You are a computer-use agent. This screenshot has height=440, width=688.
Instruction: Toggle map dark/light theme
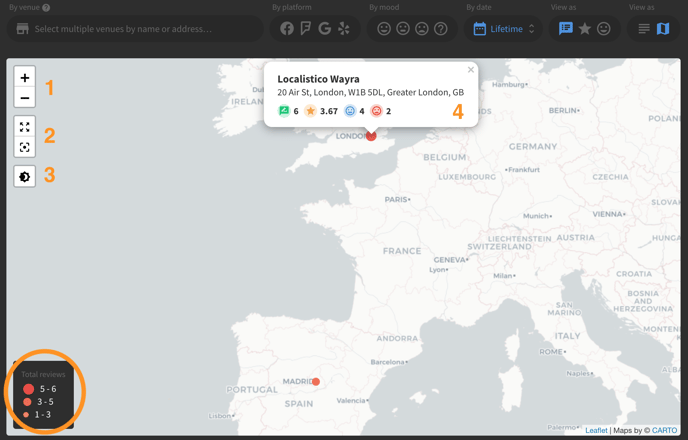point(25,176)
